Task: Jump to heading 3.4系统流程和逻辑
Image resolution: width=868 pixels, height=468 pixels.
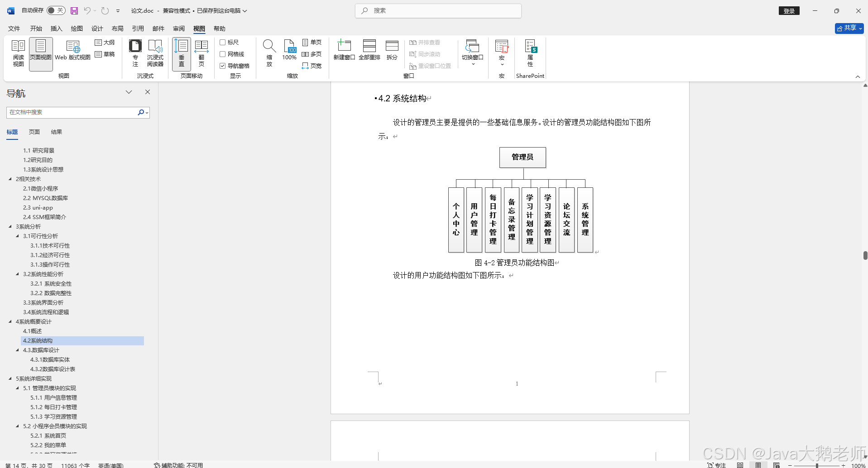Action: coord(46,312)
